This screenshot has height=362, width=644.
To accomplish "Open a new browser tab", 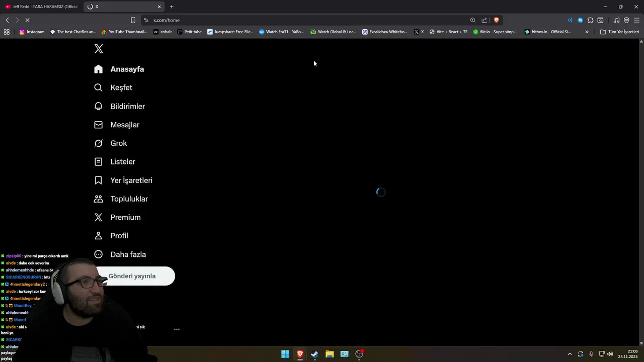I will pyautogui.click(x=172, y=7).
